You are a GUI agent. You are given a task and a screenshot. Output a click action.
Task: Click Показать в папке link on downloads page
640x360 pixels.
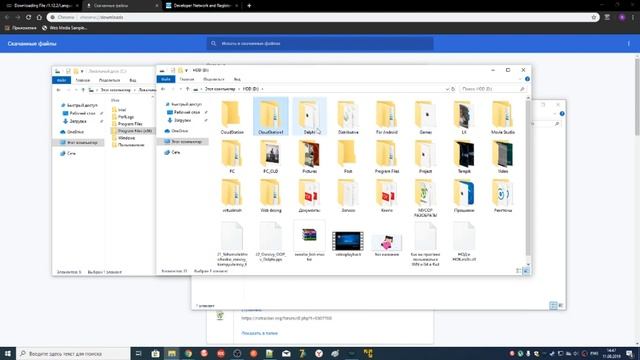(x=259, y=333)
